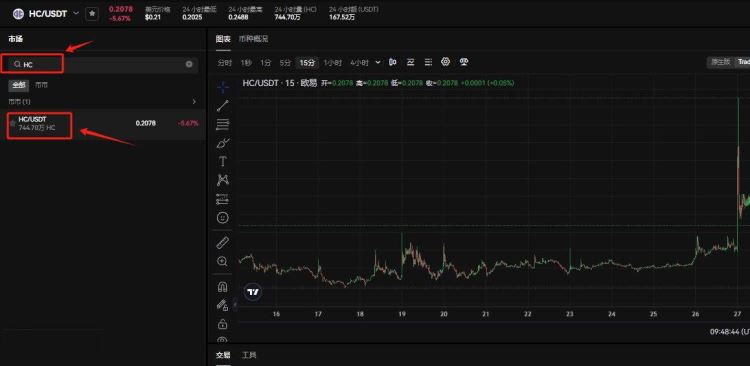750x366 pixels.
Task: Expand the 币币 (1) results section arrow
Action: [x=194, y=102]
